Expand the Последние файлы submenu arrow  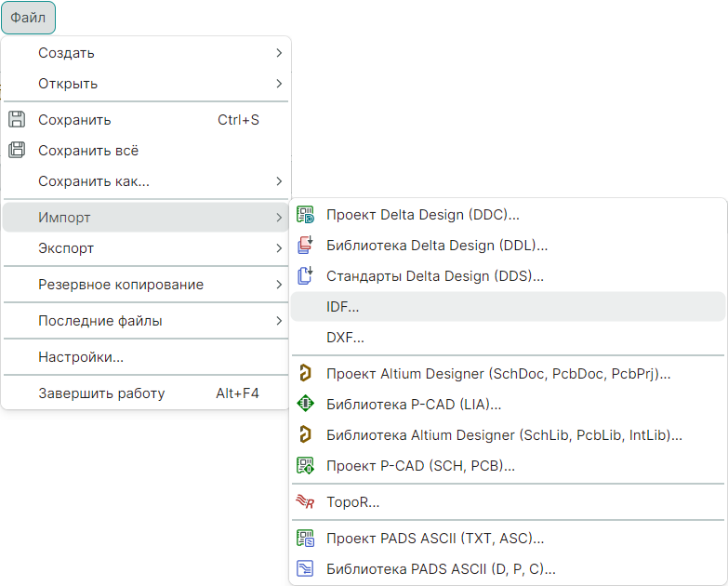coord(279,321)
